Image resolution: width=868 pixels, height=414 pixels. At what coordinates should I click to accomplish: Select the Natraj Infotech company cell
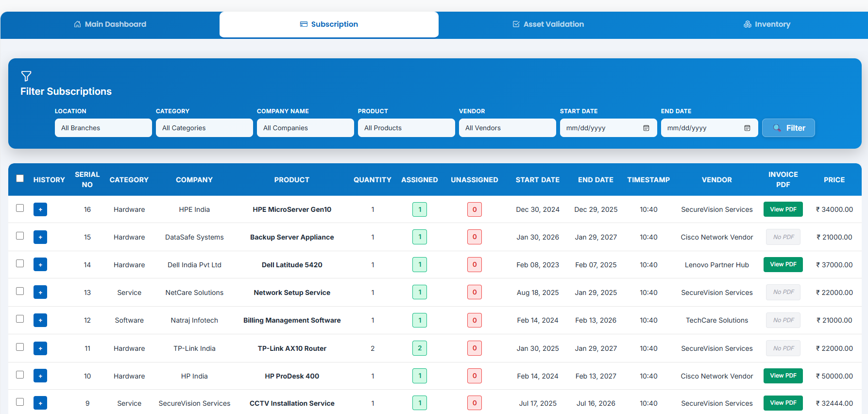tap(194, 320)
